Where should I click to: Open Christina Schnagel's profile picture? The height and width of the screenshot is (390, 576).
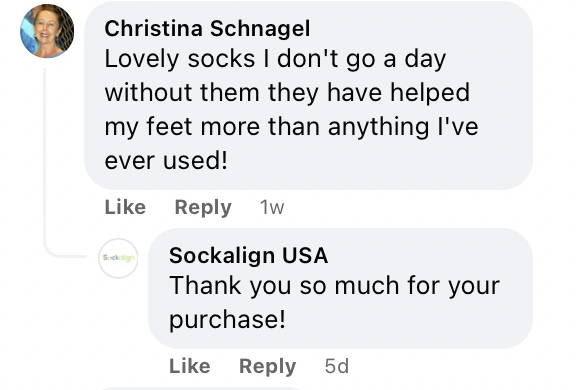click(47, 31)
